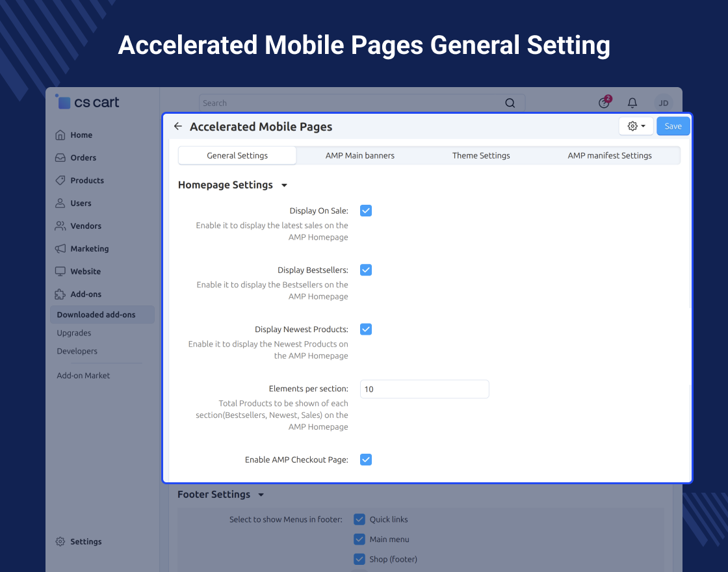Screen dimensions: 728x572
Task: Open the Vendors label in sidebar
Action: [x=86, y=226]
